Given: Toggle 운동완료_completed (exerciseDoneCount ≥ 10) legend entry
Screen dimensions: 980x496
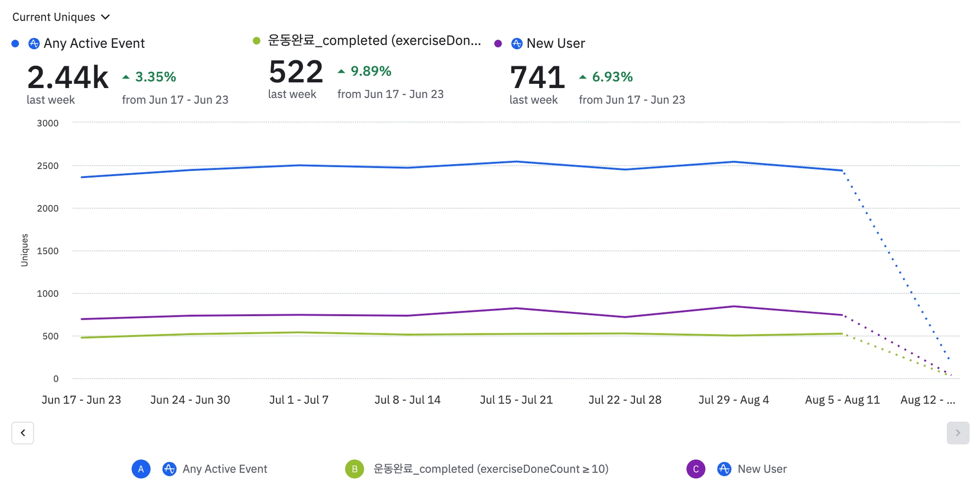Looking at the screenshot, I should [491, 469].
